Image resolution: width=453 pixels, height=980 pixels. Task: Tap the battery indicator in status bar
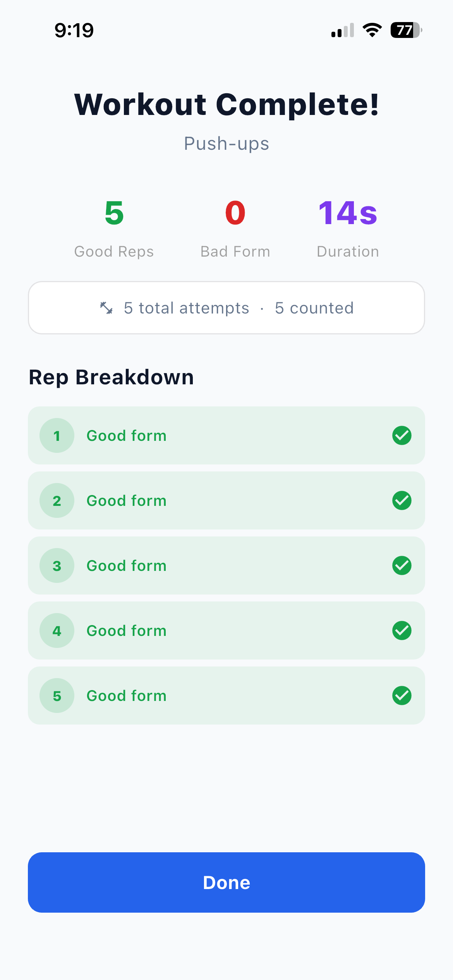[x=406, y=30]
